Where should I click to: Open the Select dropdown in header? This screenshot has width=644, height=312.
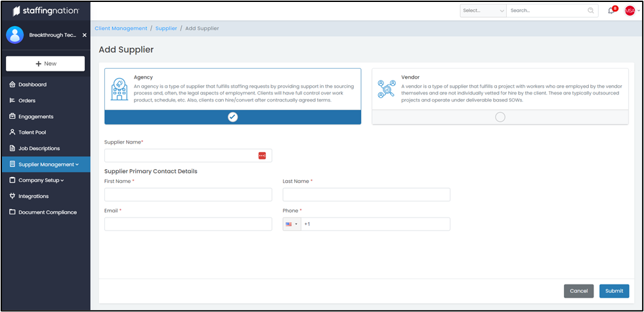483,10
